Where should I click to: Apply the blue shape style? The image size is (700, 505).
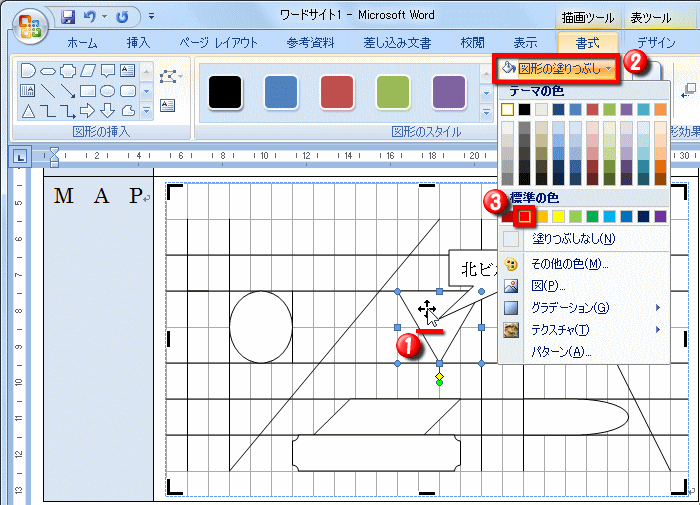point(281,92)
